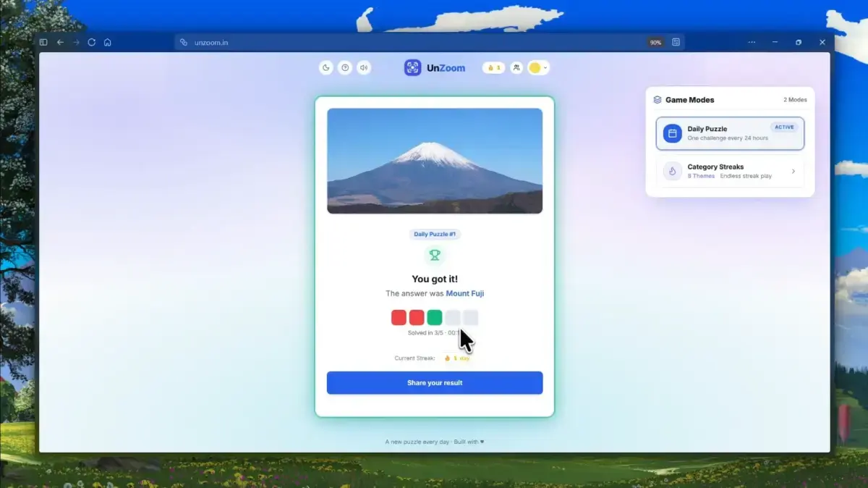The image size is (868, 488).
Task: Select the Daily Puzzle game mode
Action: [730, 133]
